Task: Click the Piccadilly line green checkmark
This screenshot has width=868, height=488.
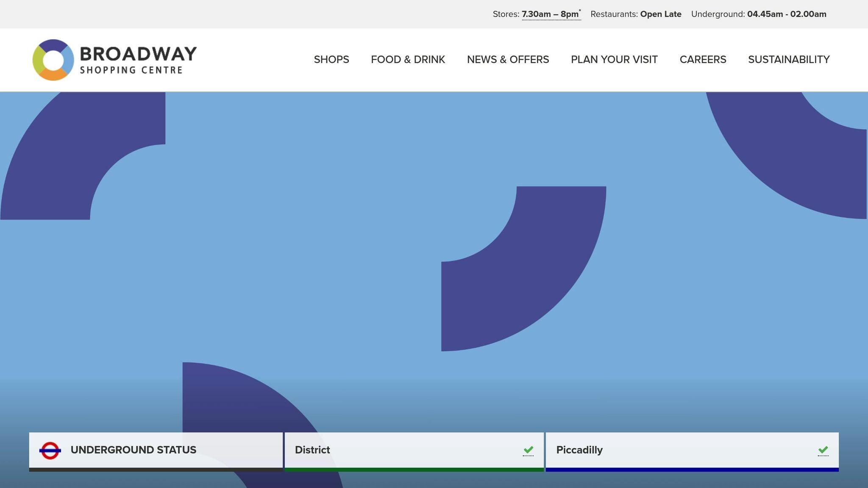Action: (x=823, y=450)
